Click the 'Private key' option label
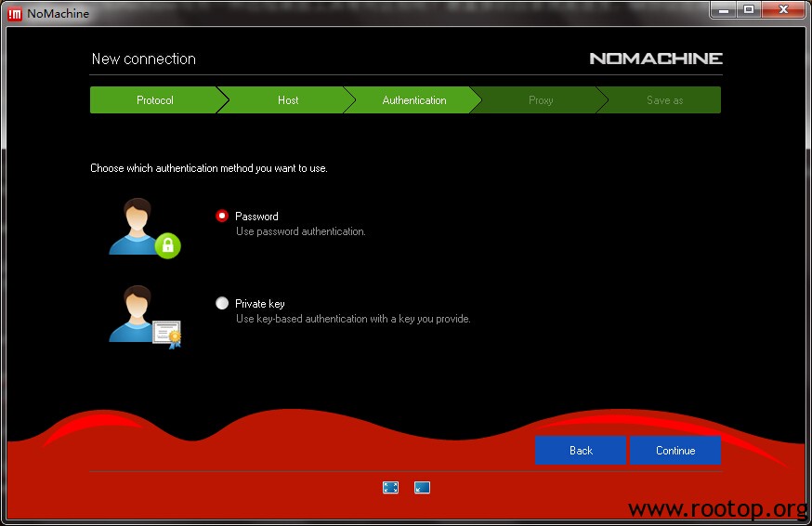This screenshot has height=526, width=812. click(x=259, y=304)
